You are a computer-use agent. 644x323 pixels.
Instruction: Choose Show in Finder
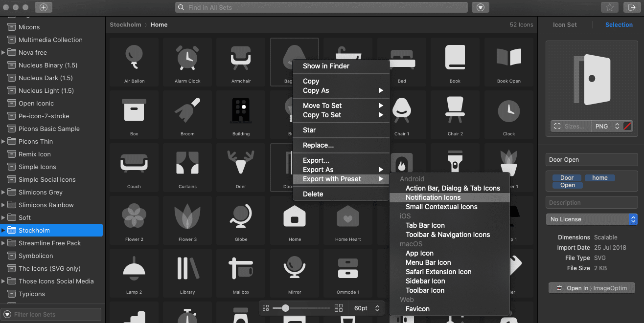point(341,66)
